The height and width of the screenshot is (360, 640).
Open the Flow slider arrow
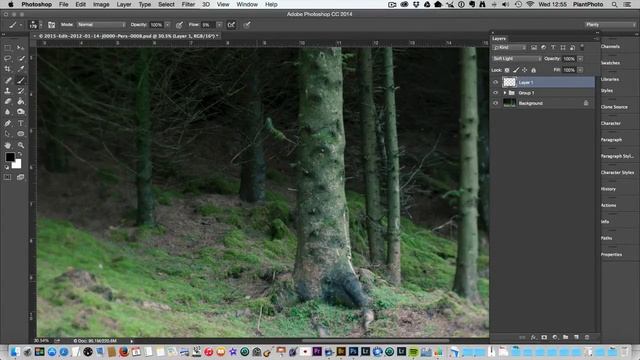click(220, 25)
